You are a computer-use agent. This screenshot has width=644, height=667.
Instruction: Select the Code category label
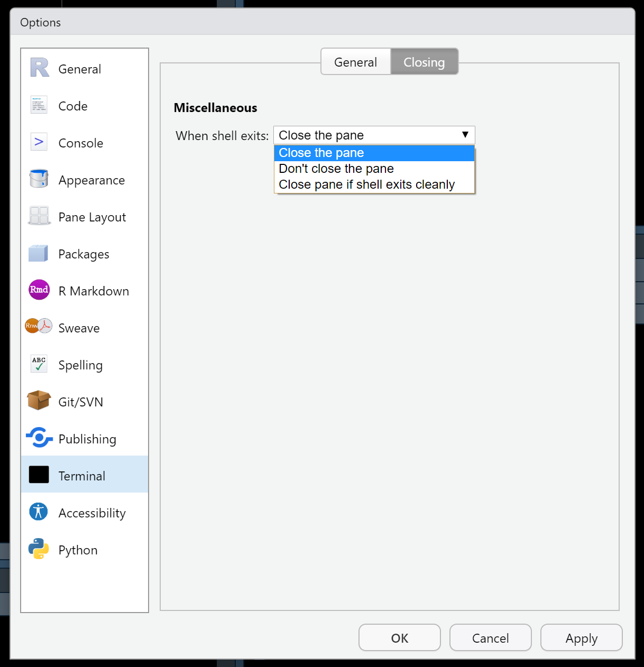pyautogui.click(x=73, y=106)
